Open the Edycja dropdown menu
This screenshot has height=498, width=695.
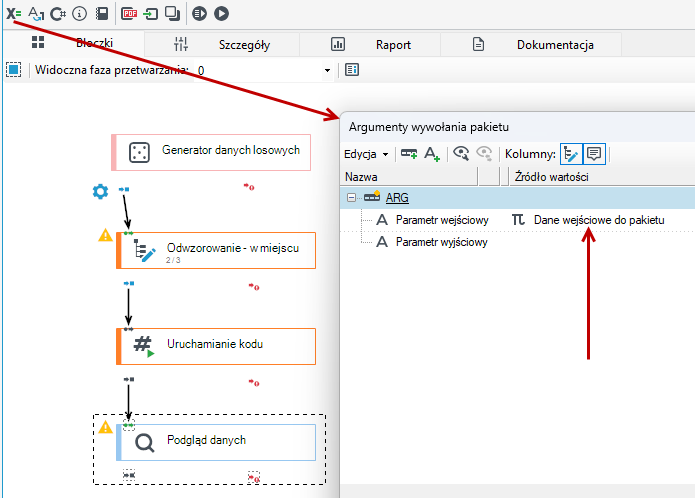[x=366, y=154]
